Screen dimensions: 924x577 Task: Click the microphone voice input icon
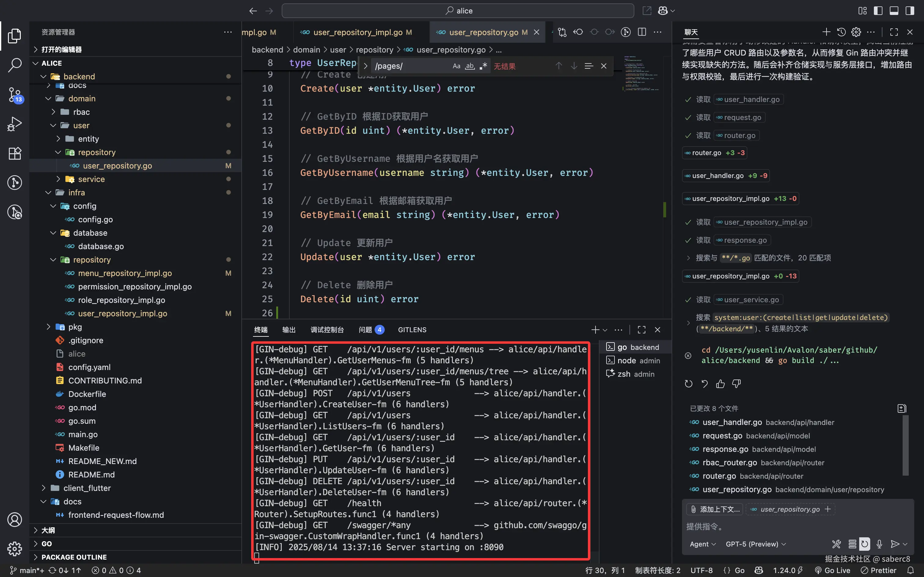click(879, 544)
